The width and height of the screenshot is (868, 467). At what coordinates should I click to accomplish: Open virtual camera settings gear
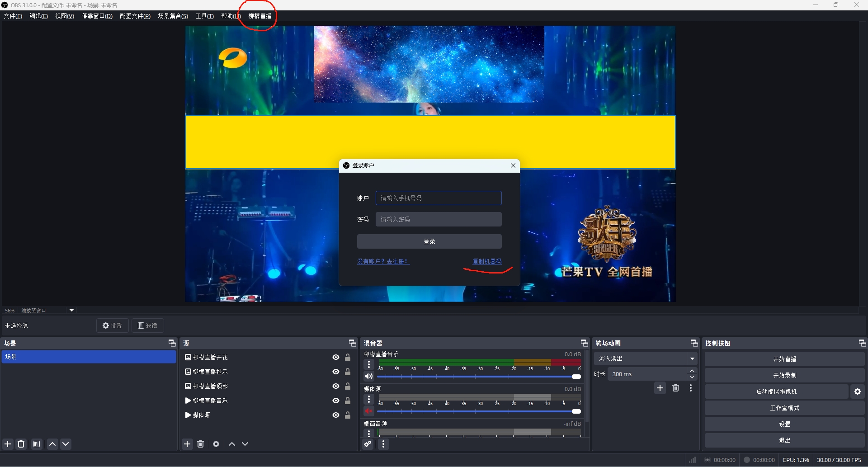[x=858, y=392]
